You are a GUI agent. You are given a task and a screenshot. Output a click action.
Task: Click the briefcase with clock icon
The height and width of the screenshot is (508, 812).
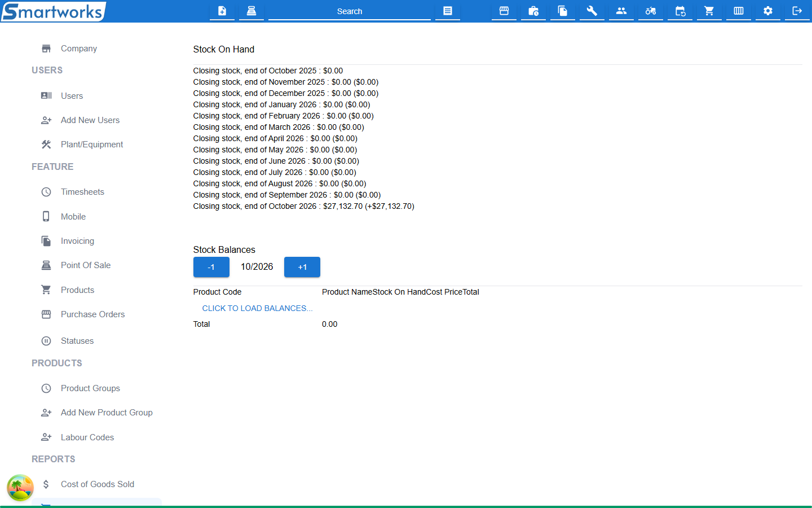[533, 11]
